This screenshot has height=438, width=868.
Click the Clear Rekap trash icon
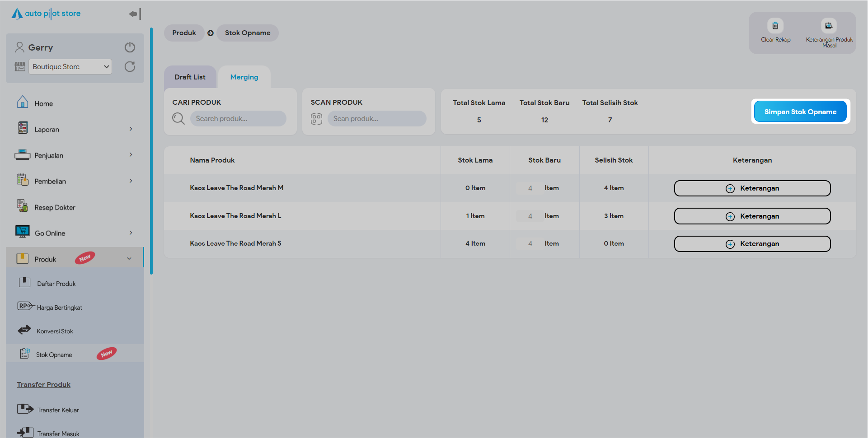775,26
